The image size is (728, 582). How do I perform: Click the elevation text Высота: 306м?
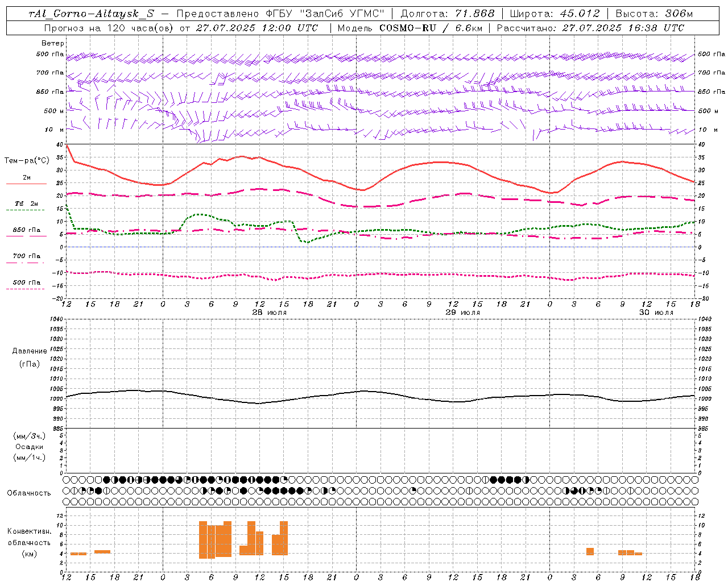[654, 14]
